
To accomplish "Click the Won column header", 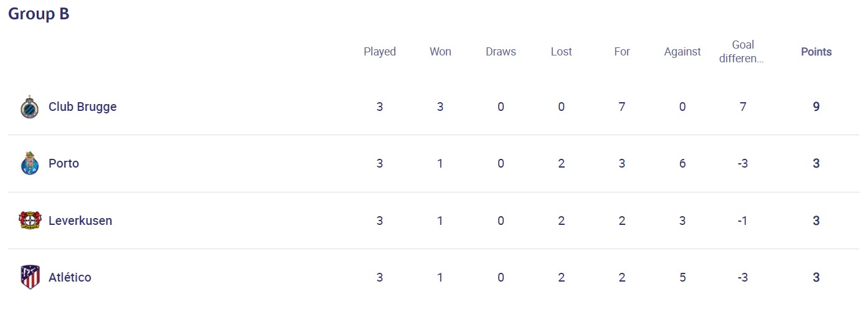I will point(440,52).
